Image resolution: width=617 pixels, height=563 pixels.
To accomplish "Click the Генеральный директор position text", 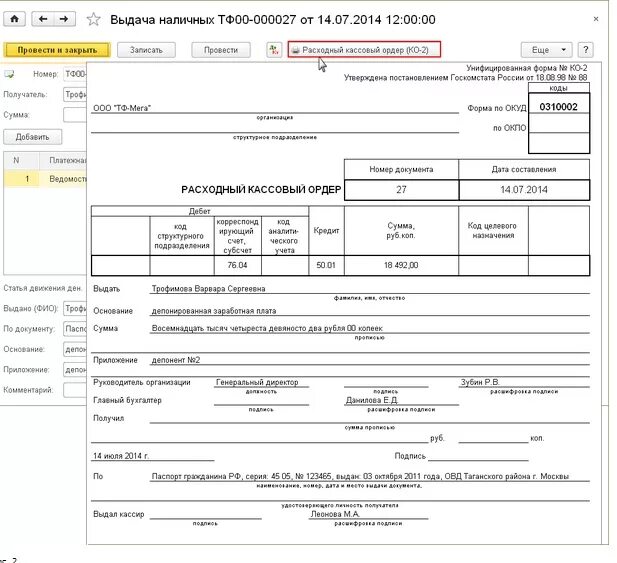I will tap(257, 382).
